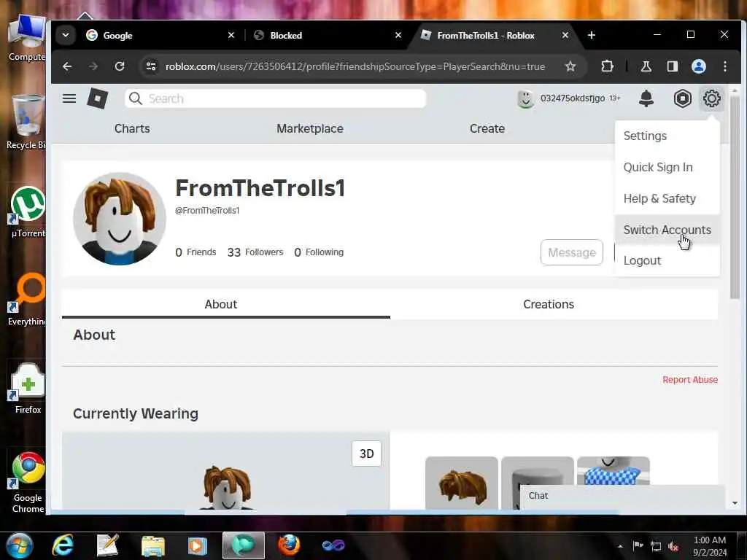Image resolution: width=747 pixels, height=560 pixels.
Task: Open the Charts navigation link
Action: click(132, 128)
